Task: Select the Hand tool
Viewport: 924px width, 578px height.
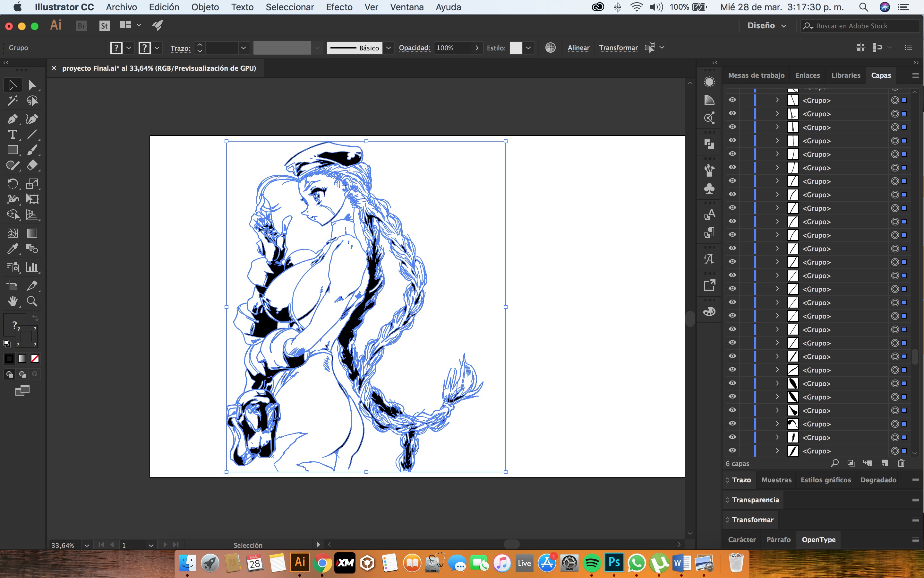Action: click(x=12, y=301)
